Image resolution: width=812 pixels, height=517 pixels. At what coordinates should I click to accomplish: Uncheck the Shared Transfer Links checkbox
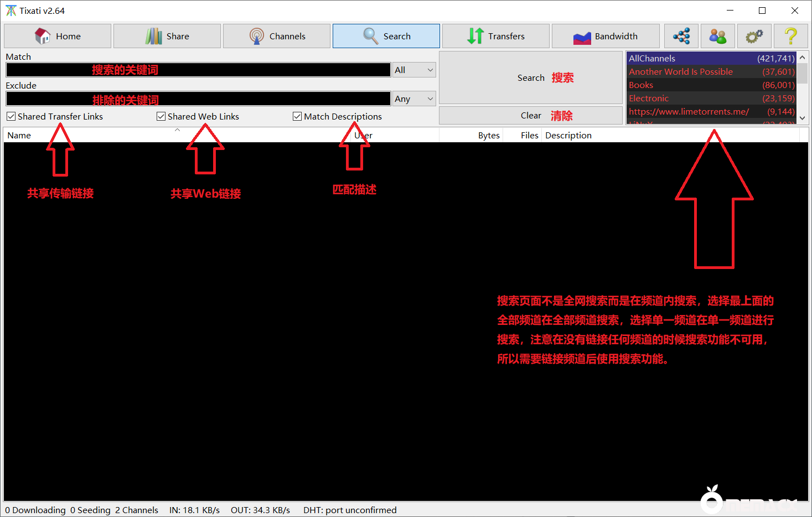(11, 116)
